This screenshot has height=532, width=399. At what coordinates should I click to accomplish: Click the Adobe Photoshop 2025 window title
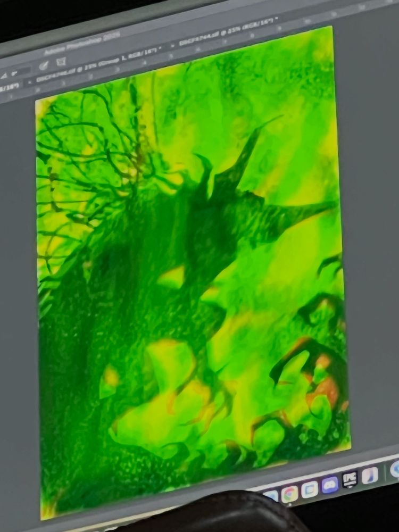coord(82,45)
